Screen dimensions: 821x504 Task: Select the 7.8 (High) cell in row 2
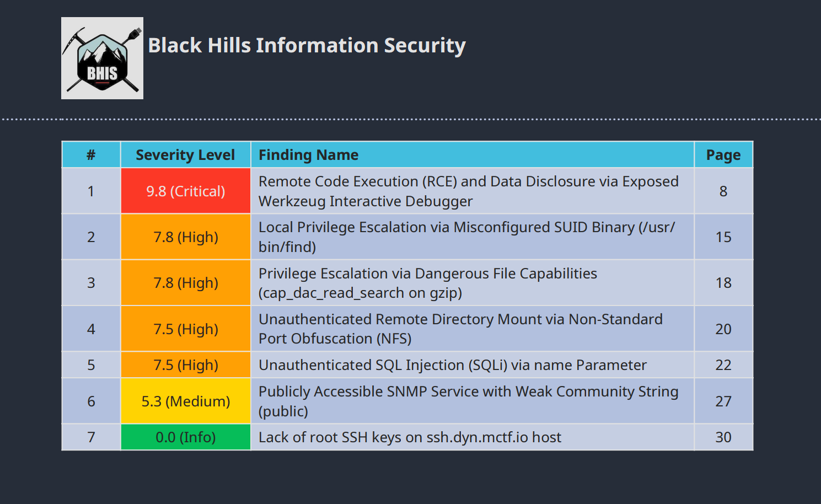(186, 237)
